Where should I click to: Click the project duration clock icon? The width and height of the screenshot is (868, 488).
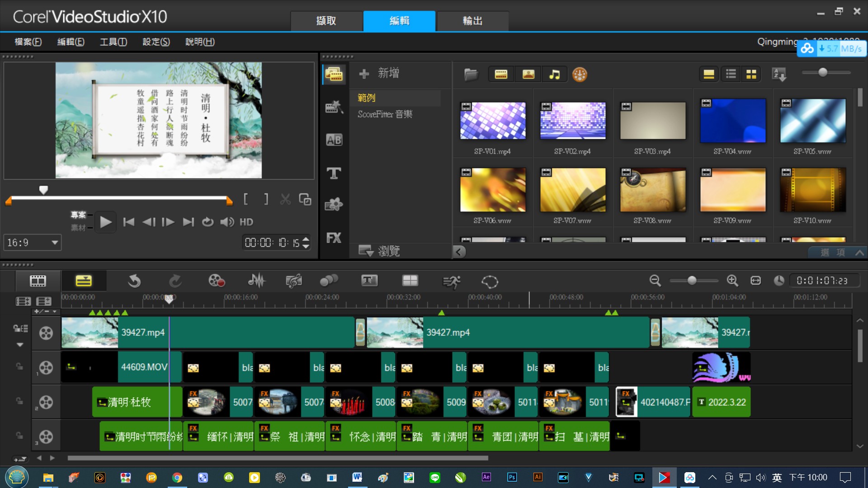pyautogui.click(x=778, y=281)
